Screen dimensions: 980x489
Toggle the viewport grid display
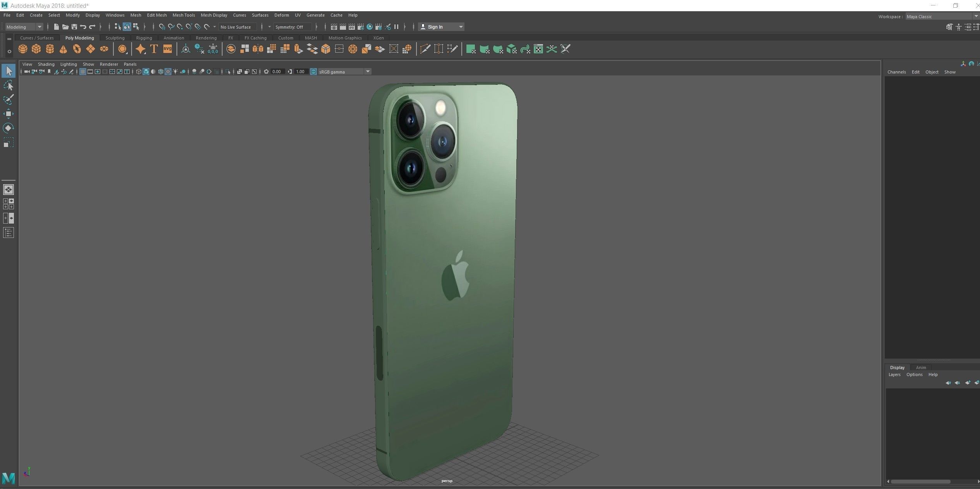(x=83, y=72)
